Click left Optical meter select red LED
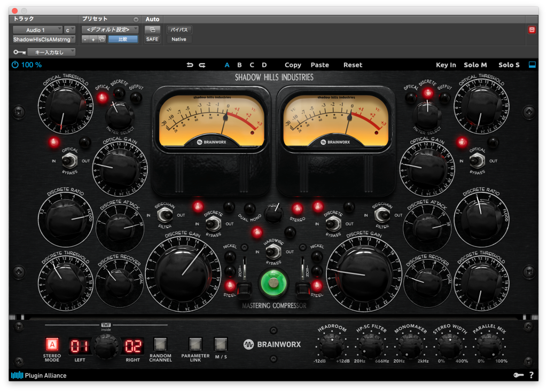The height and width of the screenshot is (392, 547). pyautogui.click(x=102, y=98)
